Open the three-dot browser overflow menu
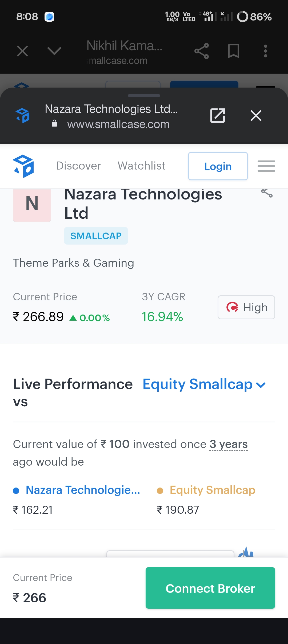Viewport: 288px width, 644px height. pos(265,51)
